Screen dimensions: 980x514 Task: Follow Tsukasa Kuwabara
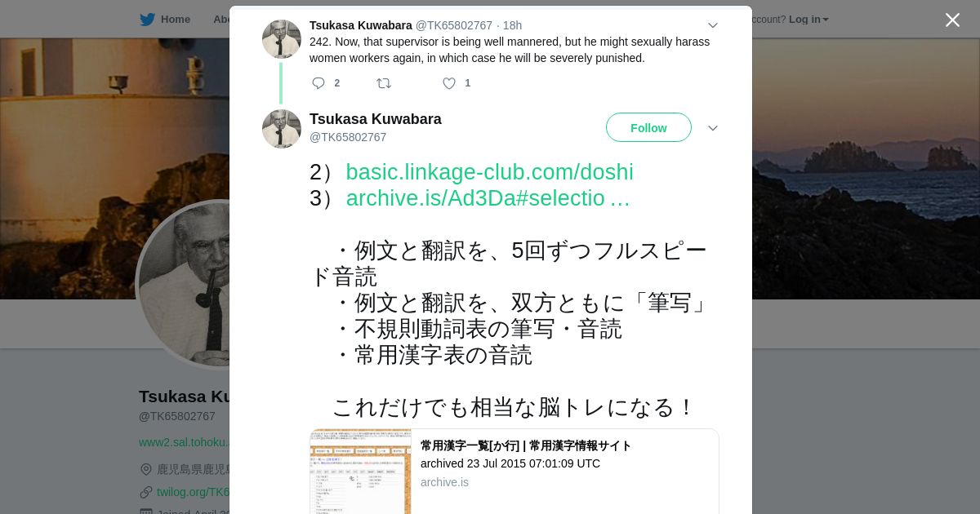(648, 127)
